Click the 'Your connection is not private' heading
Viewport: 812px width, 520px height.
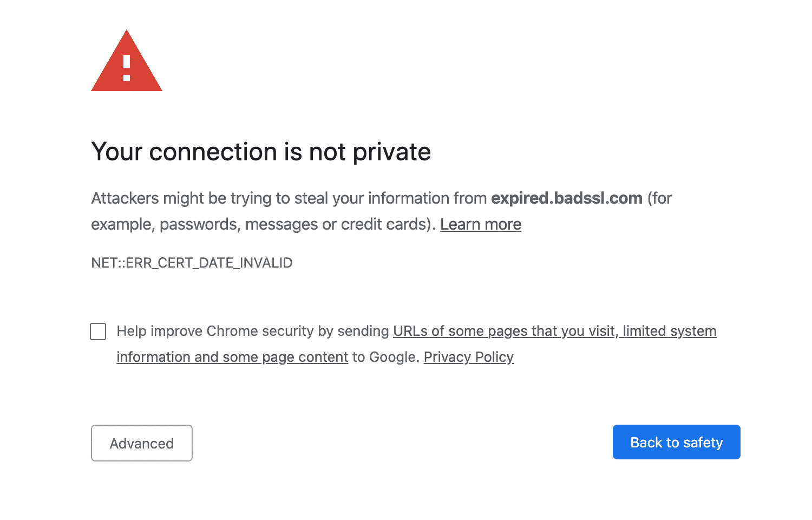click(261, 152)
